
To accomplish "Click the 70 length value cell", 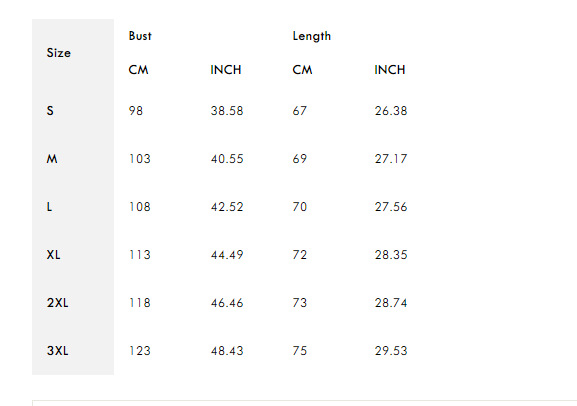I will tap(300, 207).
